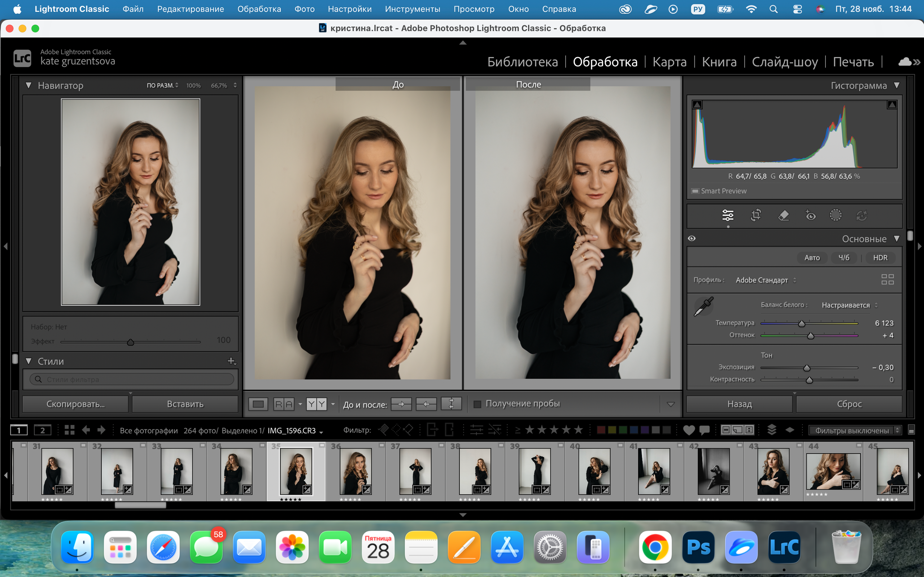Open the profile browser grid icon
The width and height of the screenshot is (924, 577).
(x=887, y=280)
